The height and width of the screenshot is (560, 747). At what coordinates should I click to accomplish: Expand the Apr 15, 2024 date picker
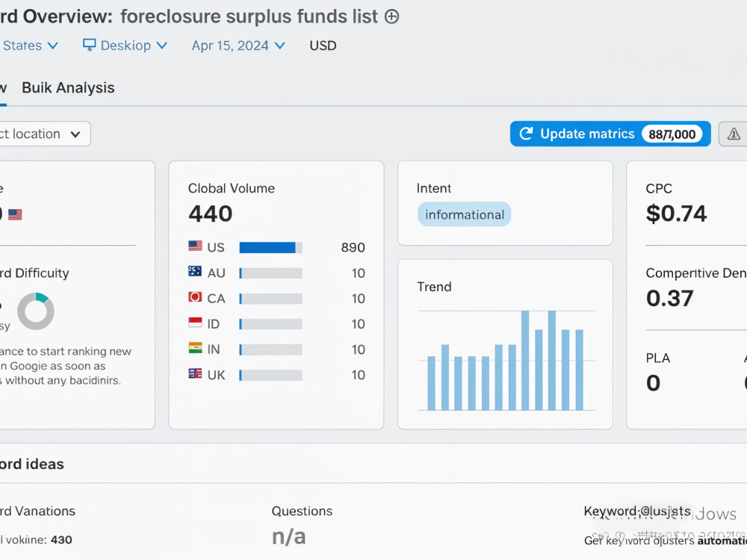coord(239,46)
